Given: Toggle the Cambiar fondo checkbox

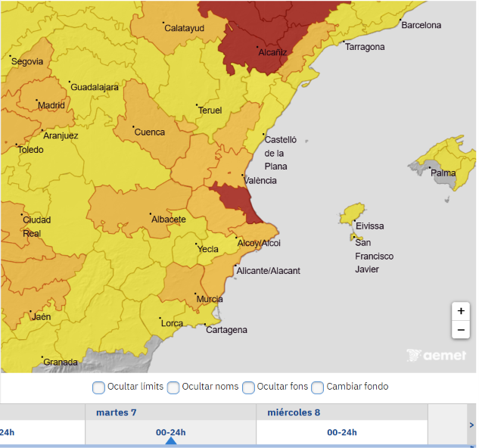Looking at the screenshot, I should (x=317, y=387).
